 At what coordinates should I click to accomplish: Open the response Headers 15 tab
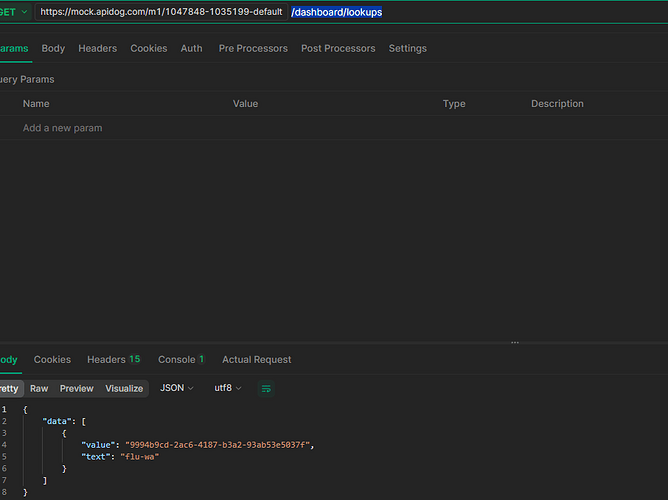click(x=114, y=360)
